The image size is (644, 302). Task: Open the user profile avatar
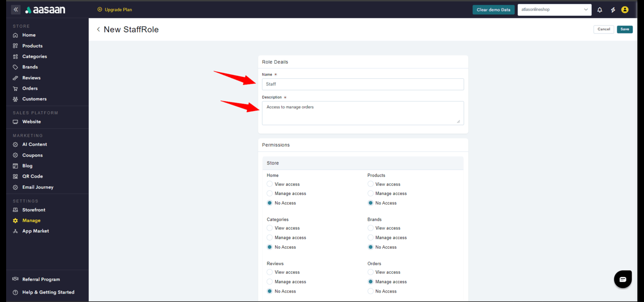625,10
